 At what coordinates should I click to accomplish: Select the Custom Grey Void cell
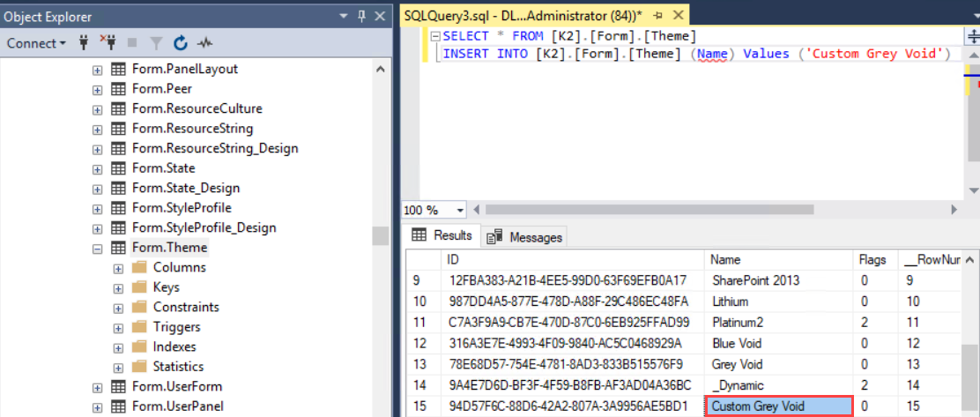(779, 406)
